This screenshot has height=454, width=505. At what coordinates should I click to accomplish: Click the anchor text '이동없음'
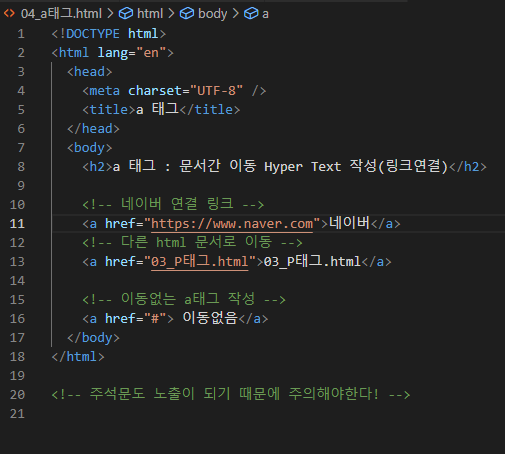210,318
